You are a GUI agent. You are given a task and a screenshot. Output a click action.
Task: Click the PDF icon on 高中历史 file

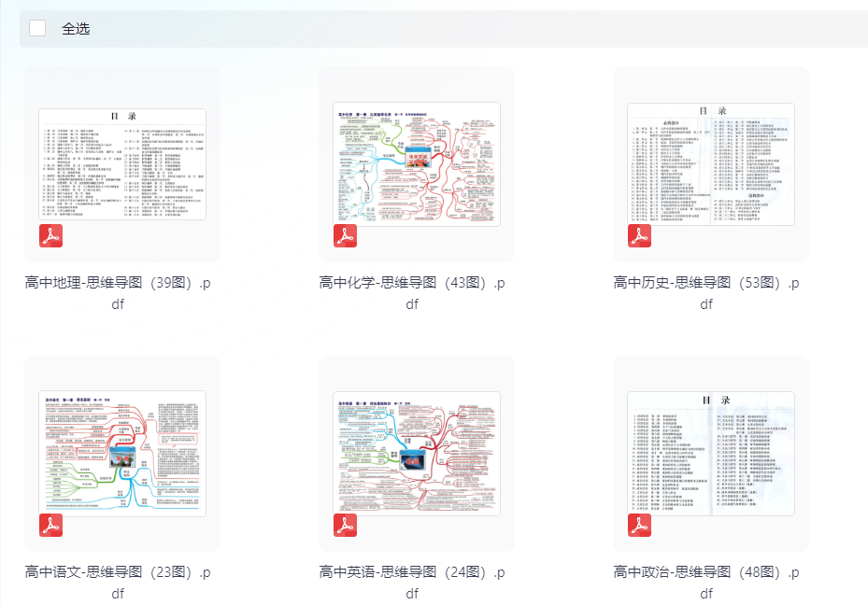639,236
